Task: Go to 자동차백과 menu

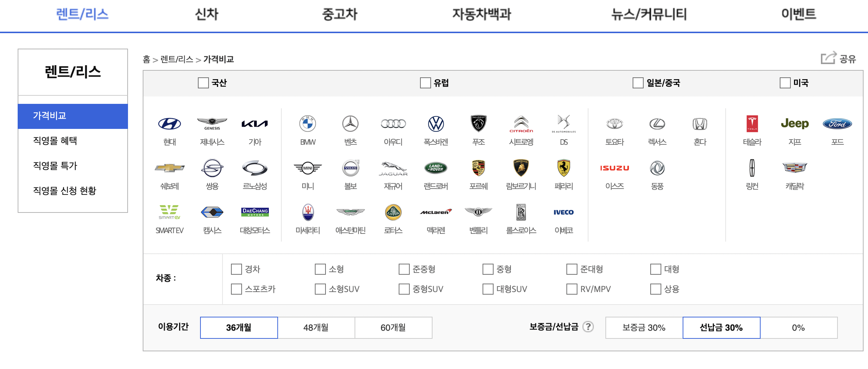Action: click(x=482, y=14)
